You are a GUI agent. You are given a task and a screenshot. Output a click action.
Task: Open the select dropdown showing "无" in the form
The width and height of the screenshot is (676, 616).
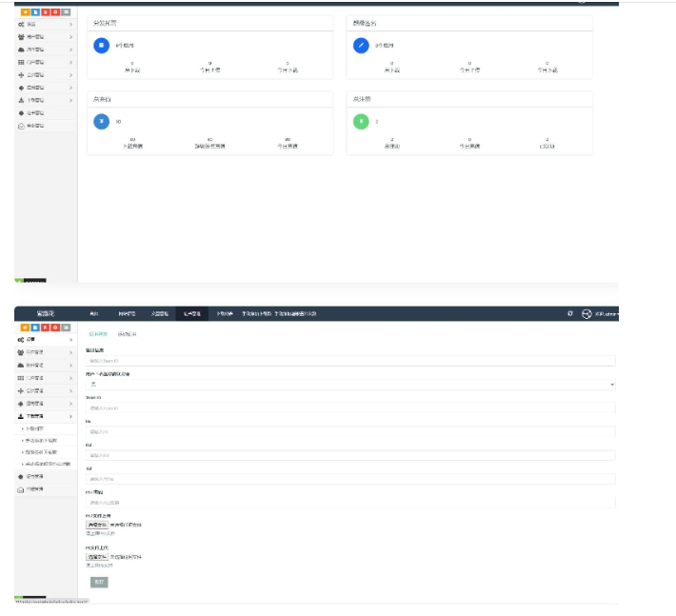(350, 385)
